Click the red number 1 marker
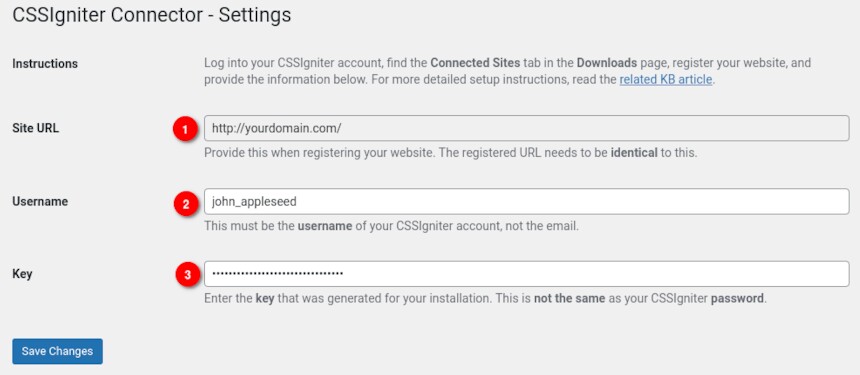The height and width of the screenshot is (375, 860). point(185,130)
